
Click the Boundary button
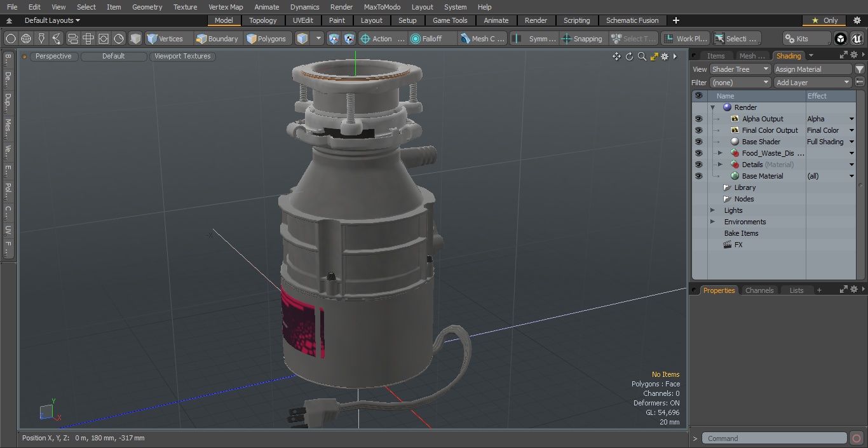[217, 39]
